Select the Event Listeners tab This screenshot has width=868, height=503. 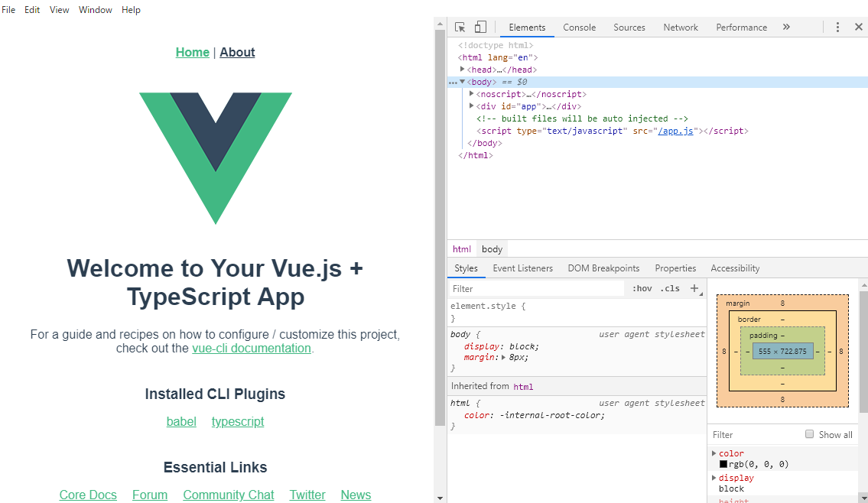[x=523, y=268]
